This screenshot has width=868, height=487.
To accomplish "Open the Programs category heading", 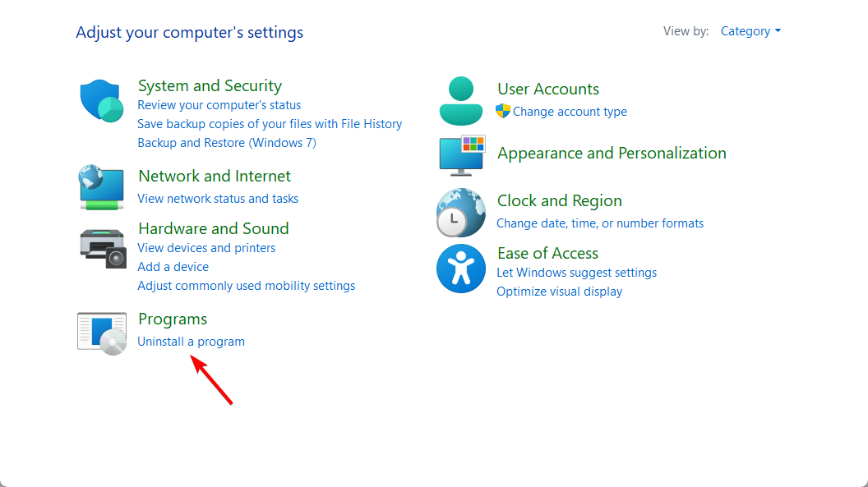I will [x=173, y=319].
